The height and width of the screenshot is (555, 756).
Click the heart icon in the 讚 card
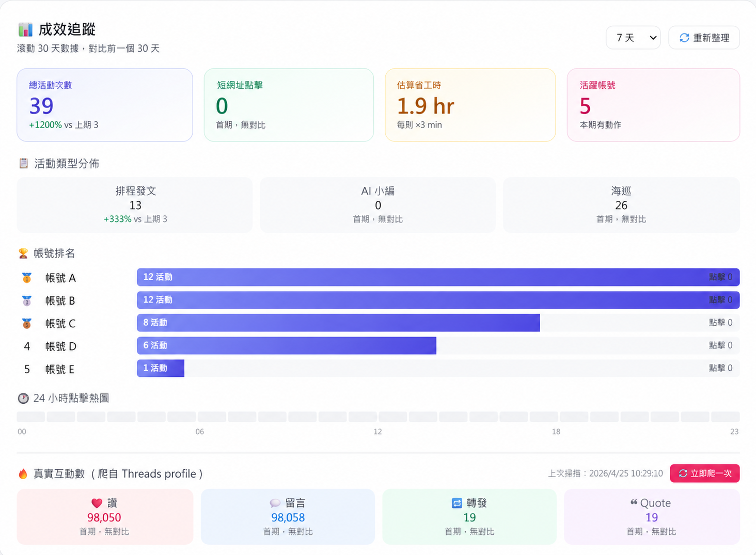tap(97, 503)
